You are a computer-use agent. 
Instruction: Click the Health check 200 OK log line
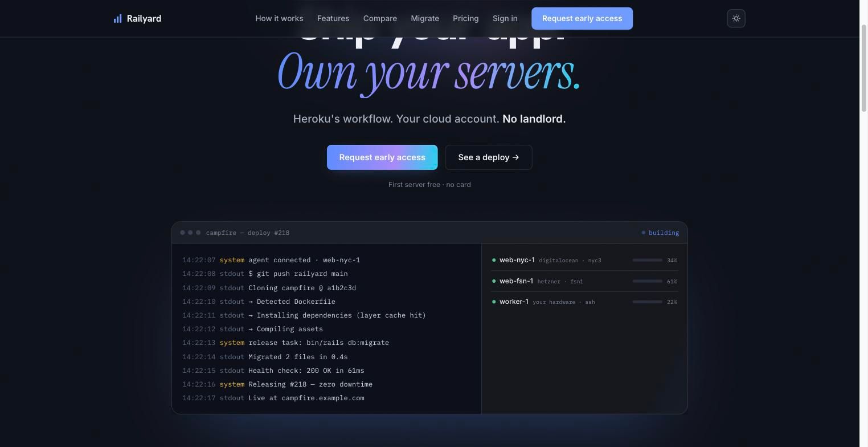(273, 371)
